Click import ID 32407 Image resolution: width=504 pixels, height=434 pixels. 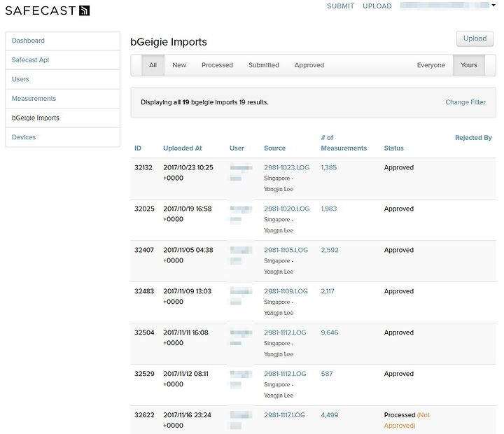144,250
